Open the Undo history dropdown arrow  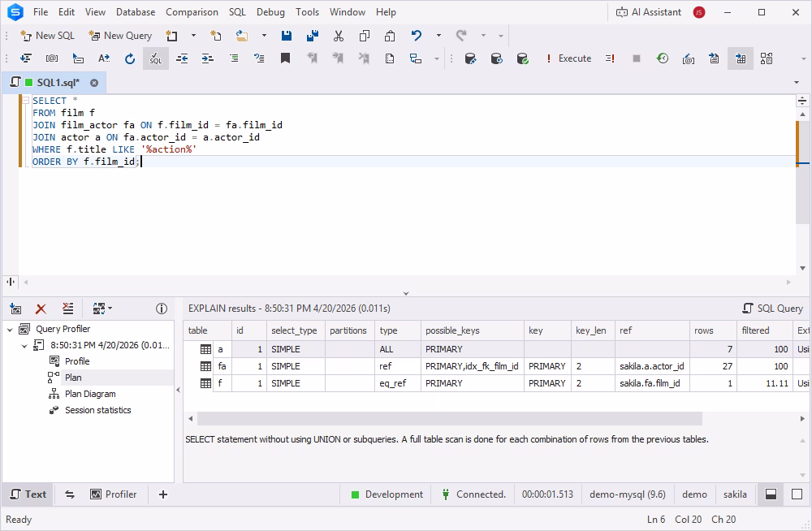tap(438, 36)
